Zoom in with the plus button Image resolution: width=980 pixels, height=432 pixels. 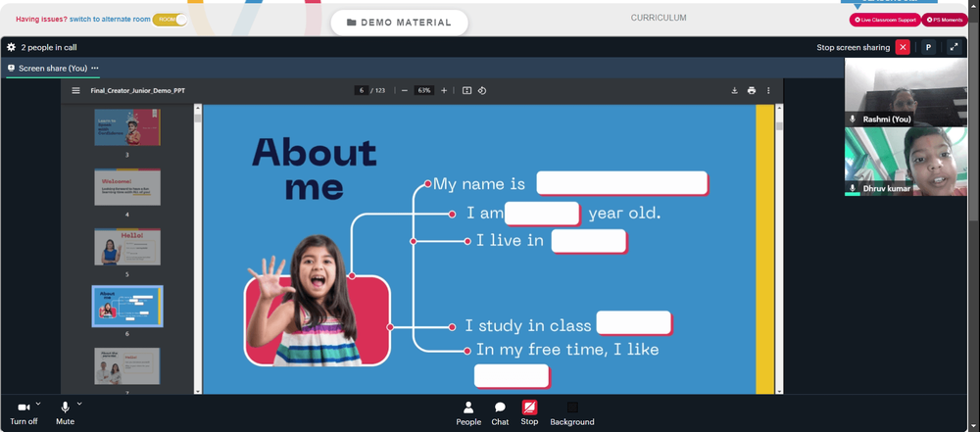[x=444, y=91]
